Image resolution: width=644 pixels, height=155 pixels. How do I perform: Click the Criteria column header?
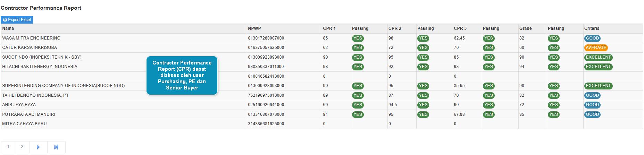coord(592,28)
